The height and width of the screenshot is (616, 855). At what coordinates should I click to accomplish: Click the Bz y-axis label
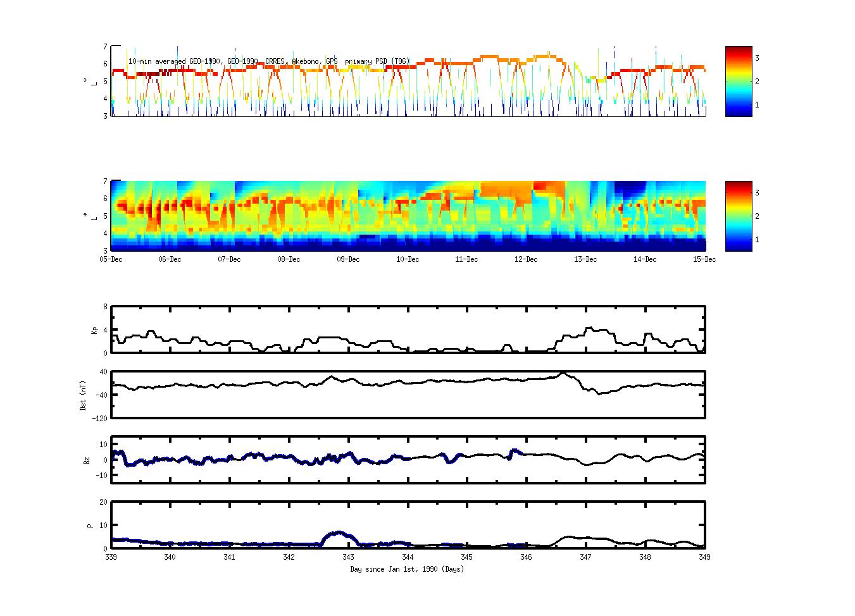tap(87, 460)
